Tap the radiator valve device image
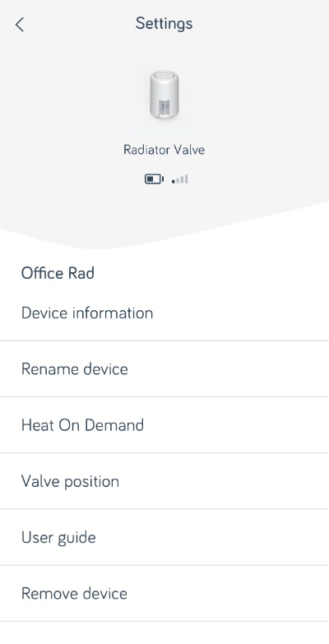Screen dimensions: 329x644 (x=164, y=94)
